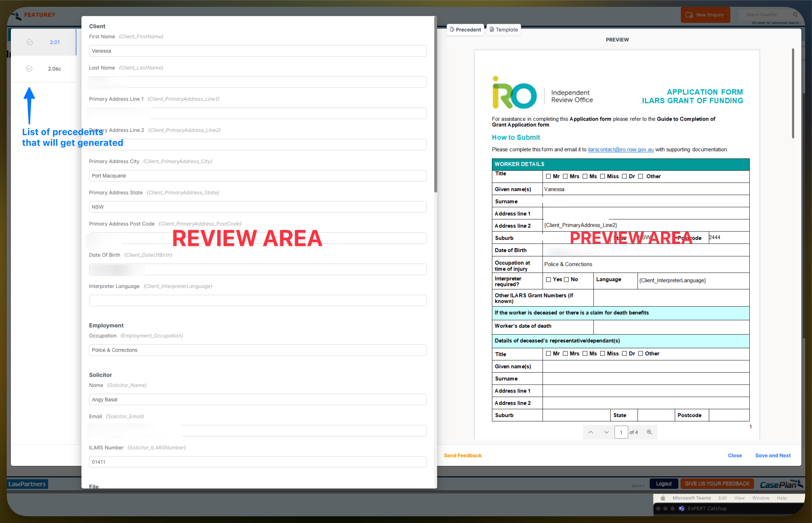
Task: Click the ExPERT Catchup window title
Action: pyautogui.click(x=707, y=508)
